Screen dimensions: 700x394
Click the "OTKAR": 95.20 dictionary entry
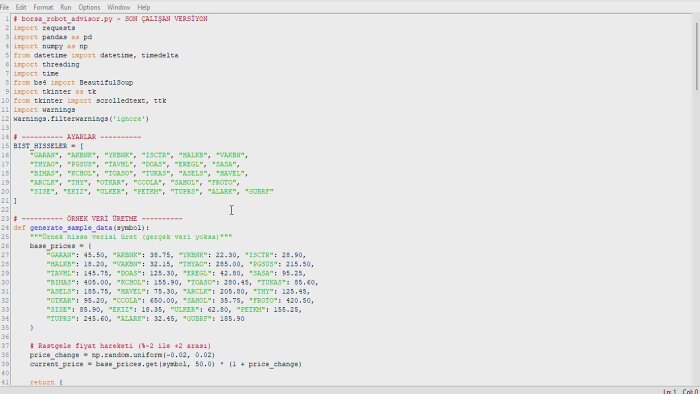(x=77, y=300)
